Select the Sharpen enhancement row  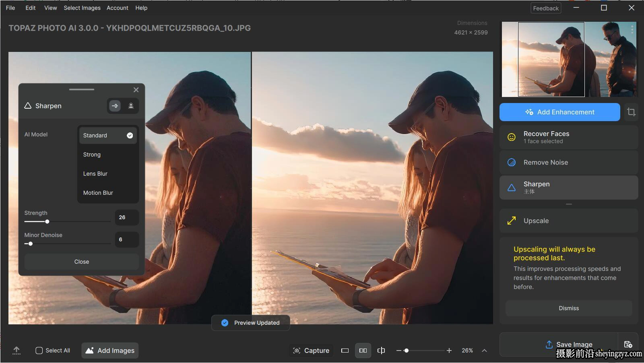coord(569,188)
